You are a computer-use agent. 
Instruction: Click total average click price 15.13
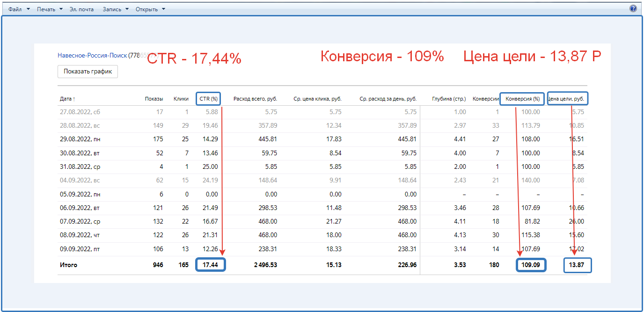coord(334,265)
